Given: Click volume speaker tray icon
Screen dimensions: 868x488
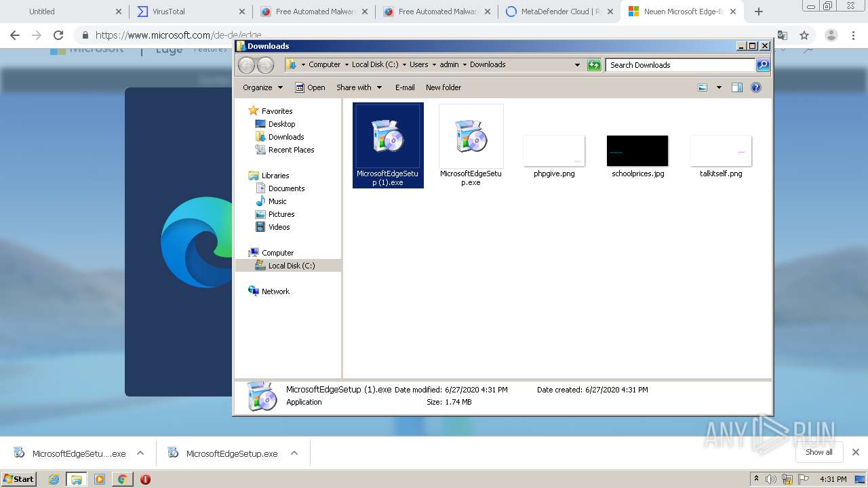Looking at the screenshot, I should [x=771, y=479].
